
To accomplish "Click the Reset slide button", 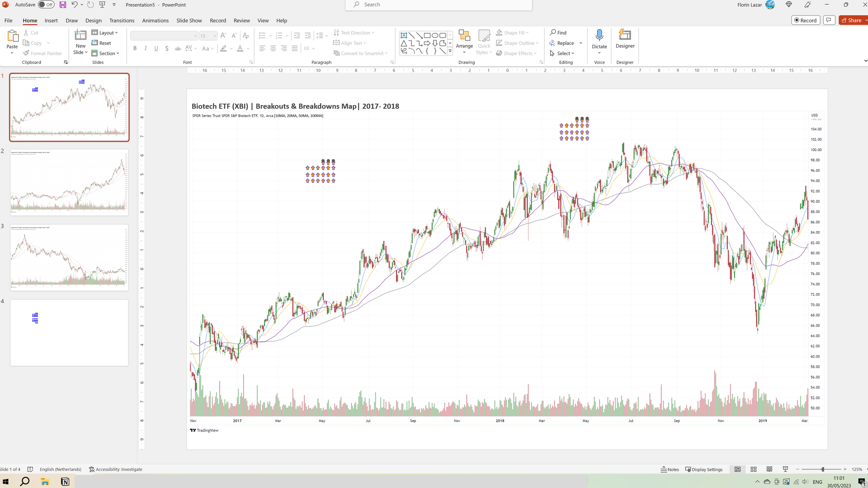I will pos(102,43).
